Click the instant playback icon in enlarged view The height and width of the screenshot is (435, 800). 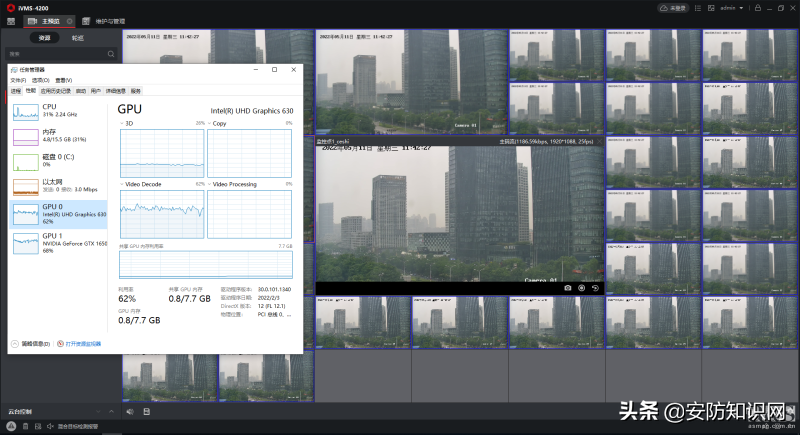coord(595,288)
